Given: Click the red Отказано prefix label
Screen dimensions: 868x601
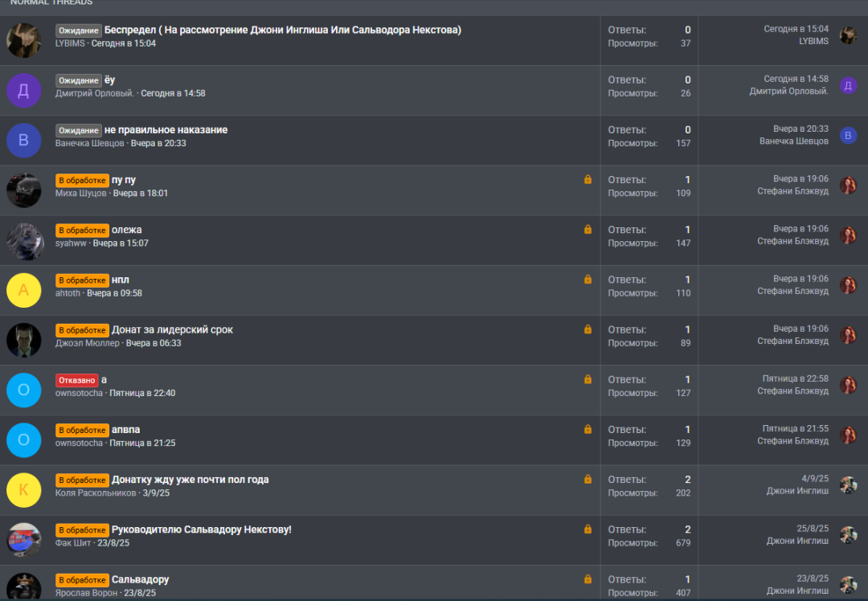Looking at the screenshot, I should (x=77, y=380).
